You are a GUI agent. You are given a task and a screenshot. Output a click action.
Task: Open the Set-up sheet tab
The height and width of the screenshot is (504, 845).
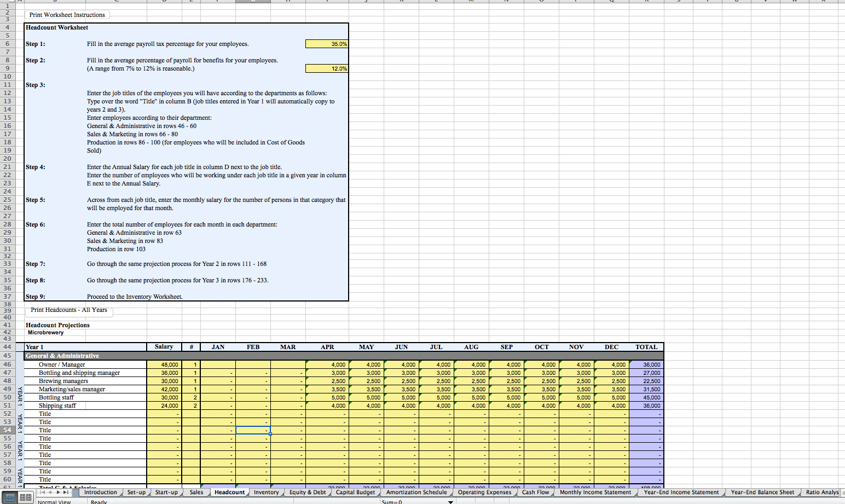point(136,493)
